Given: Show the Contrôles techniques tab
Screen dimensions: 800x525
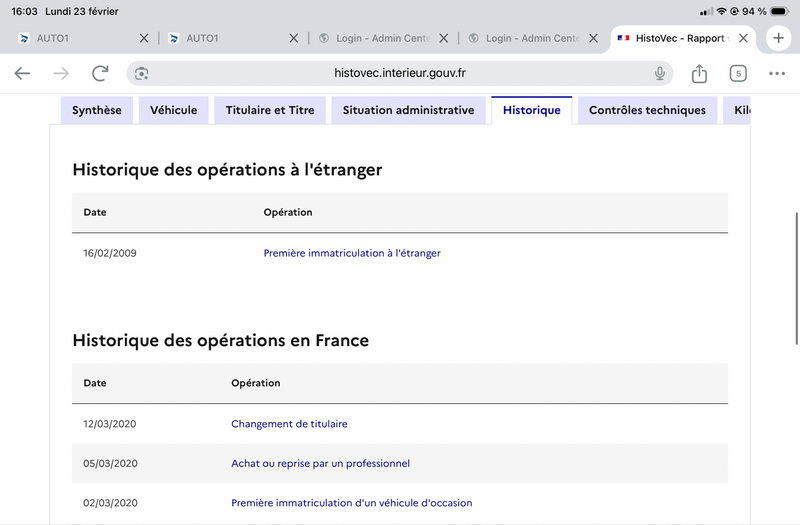Looking at the screenshot, I should 647,110.
